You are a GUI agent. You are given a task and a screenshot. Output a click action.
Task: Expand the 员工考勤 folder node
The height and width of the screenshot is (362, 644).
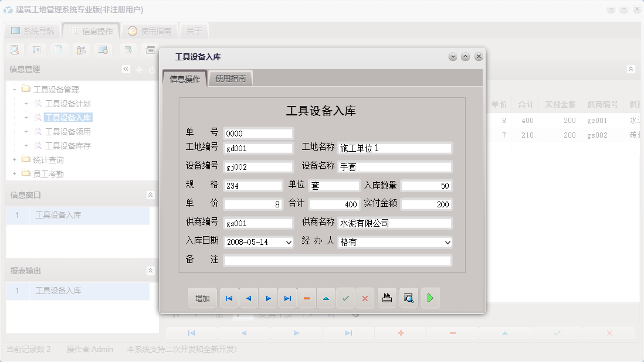click(x=13, y=173)
